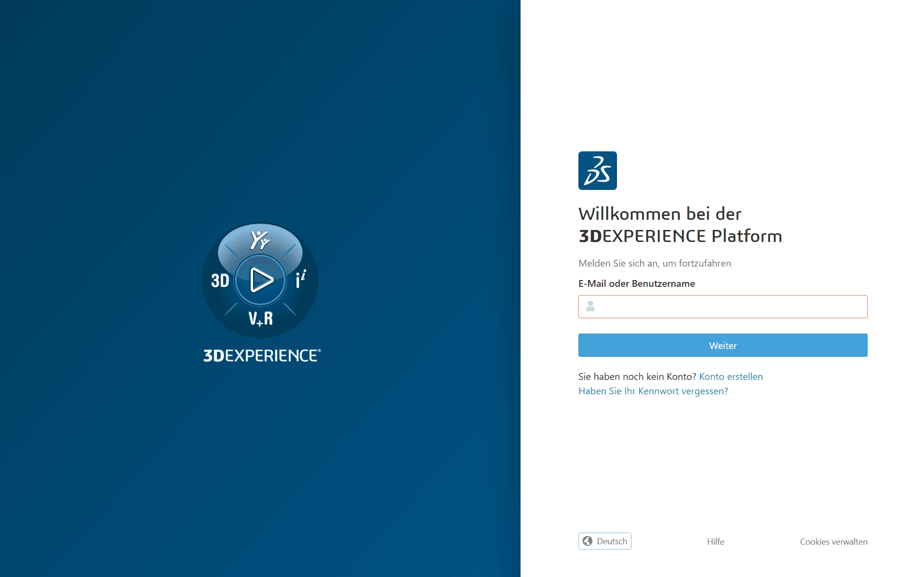
Task: Click the E-Mail oder Benutzername label
Action: click(636, 283)
